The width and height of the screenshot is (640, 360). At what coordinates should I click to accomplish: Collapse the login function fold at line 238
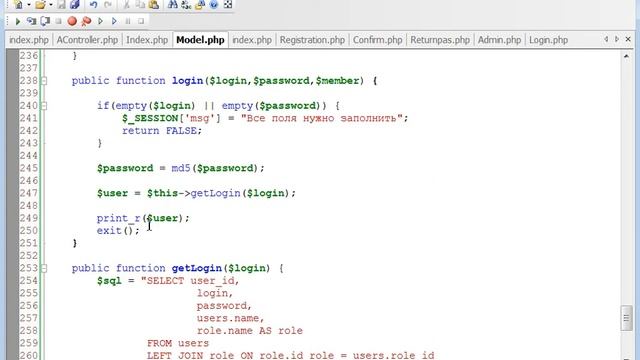[44, 81]
